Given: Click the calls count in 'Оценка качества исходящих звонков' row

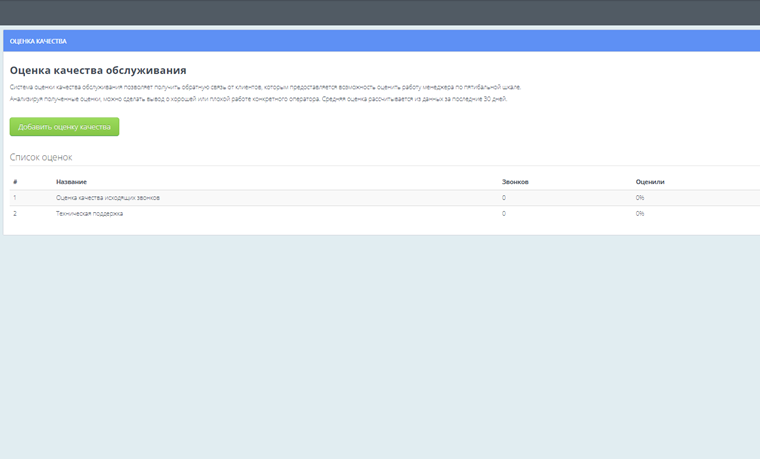Looking at the screenshot, I should (x=504, y=198).
